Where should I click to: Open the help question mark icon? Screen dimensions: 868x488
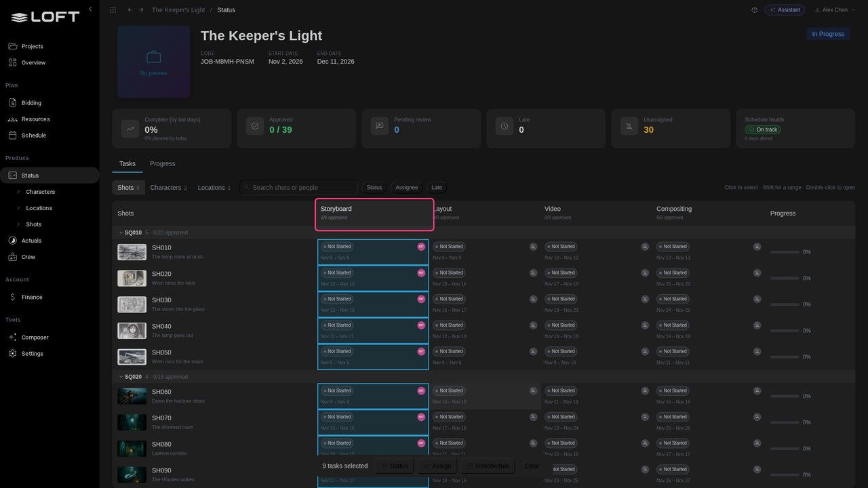(x=755, y=10)
